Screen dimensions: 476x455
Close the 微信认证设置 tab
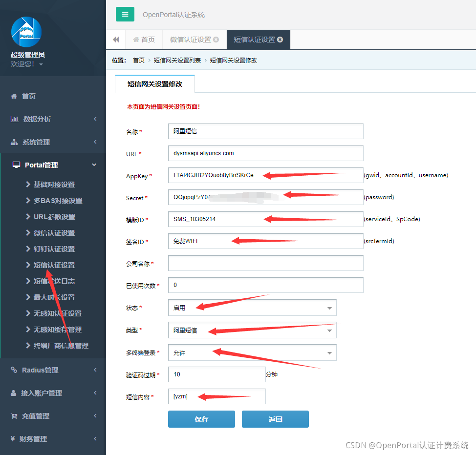[x=216, y=40]
